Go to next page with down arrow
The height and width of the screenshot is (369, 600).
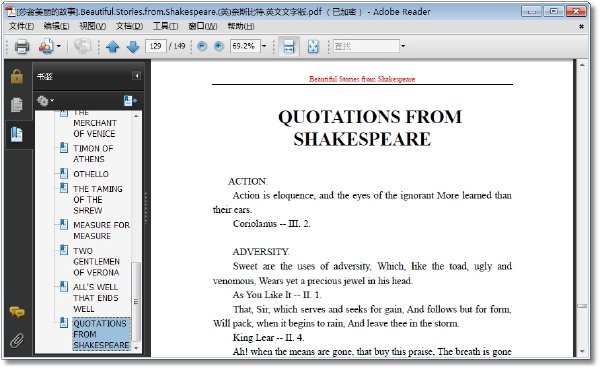(133, 47)
